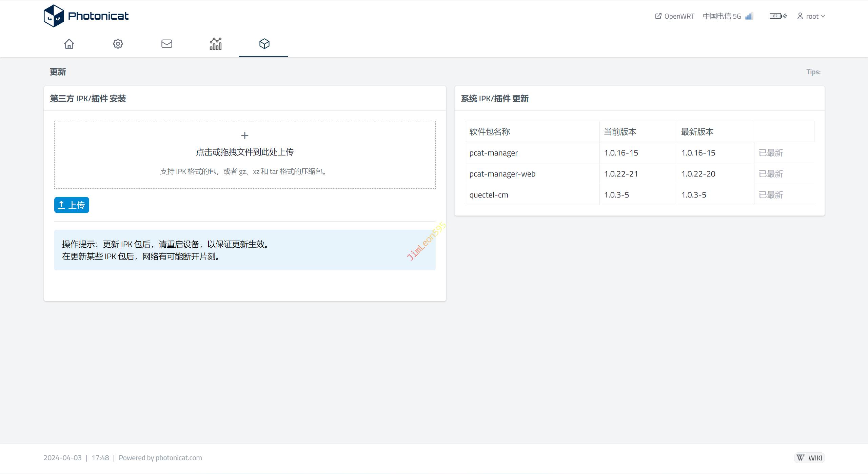Click the Tips: label
The width and height of the screenshot is (868, 474).
[813, 72]
